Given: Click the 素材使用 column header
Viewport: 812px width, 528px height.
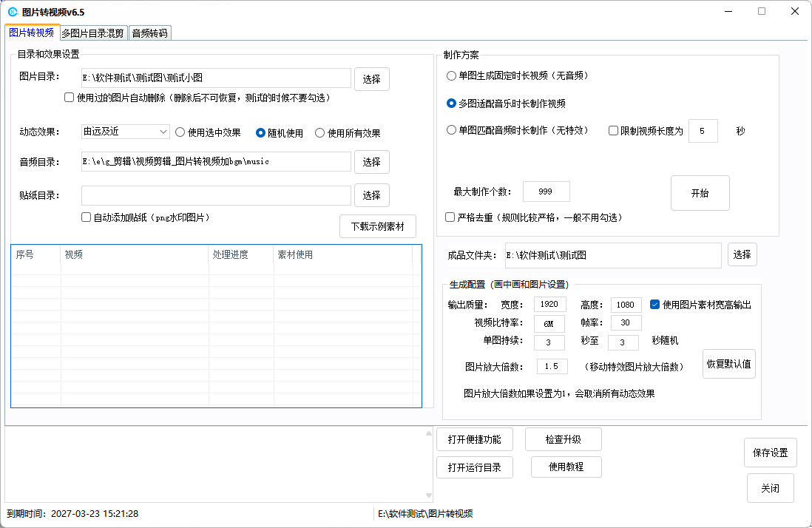Looking at the screenshot, I should tap(343, 254).
